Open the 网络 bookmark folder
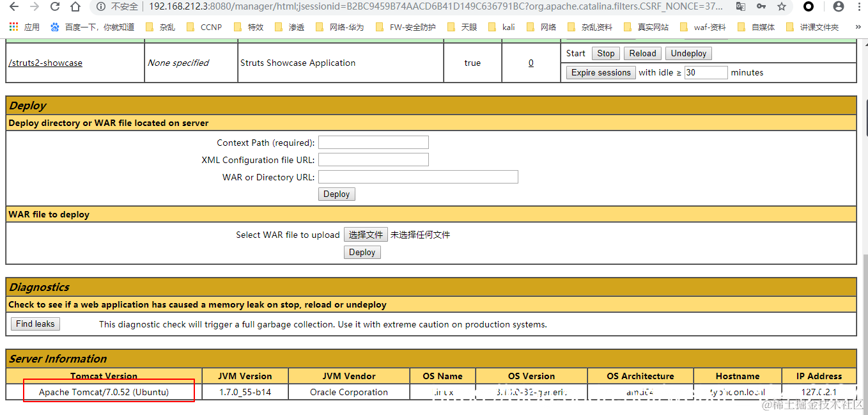Image resolution: width=868 pixels, height=415 pixels. click(x=541, y=27)
